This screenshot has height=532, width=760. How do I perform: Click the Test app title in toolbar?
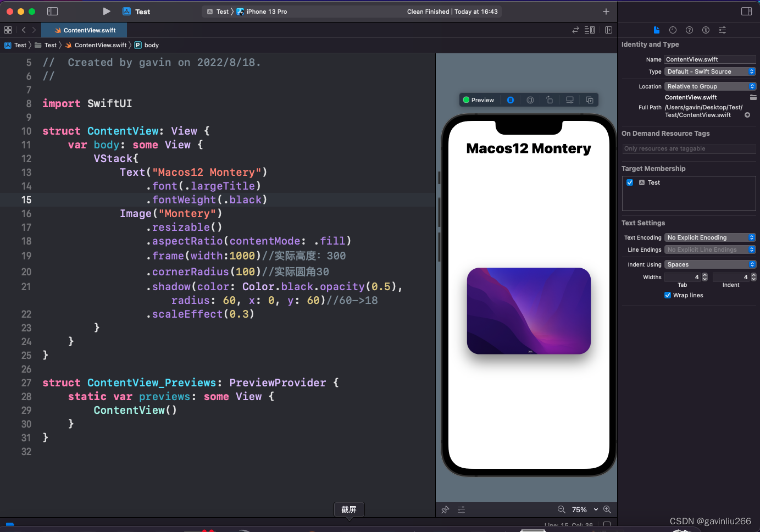tap(143, 12)
